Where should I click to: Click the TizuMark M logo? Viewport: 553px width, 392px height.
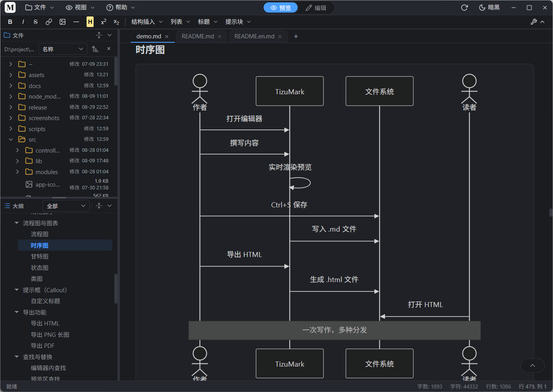(x=10, y=7)
